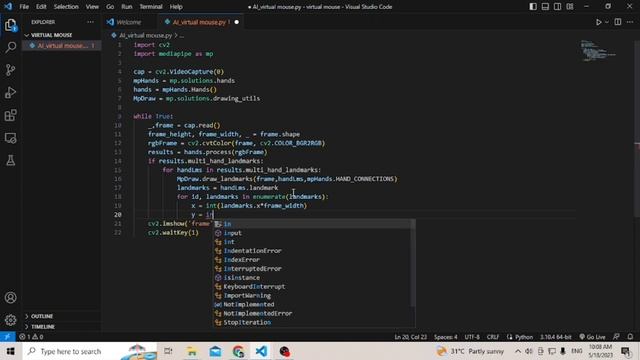
Task: Select language mode Python in status bar
Action: (524, 337)
